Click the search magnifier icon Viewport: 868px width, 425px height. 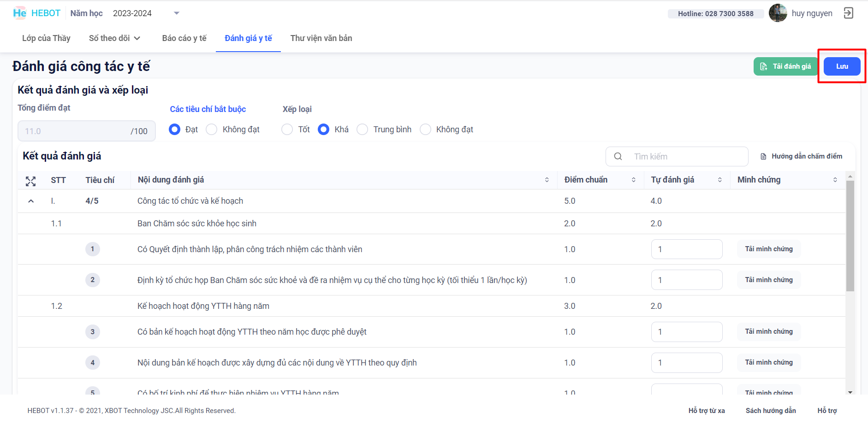618,157
